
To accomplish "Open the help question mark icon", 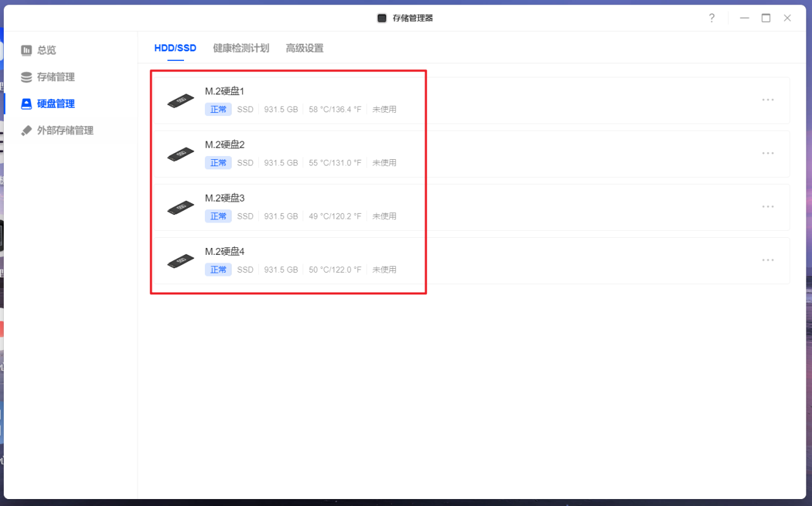I will [x=712, y=18].
